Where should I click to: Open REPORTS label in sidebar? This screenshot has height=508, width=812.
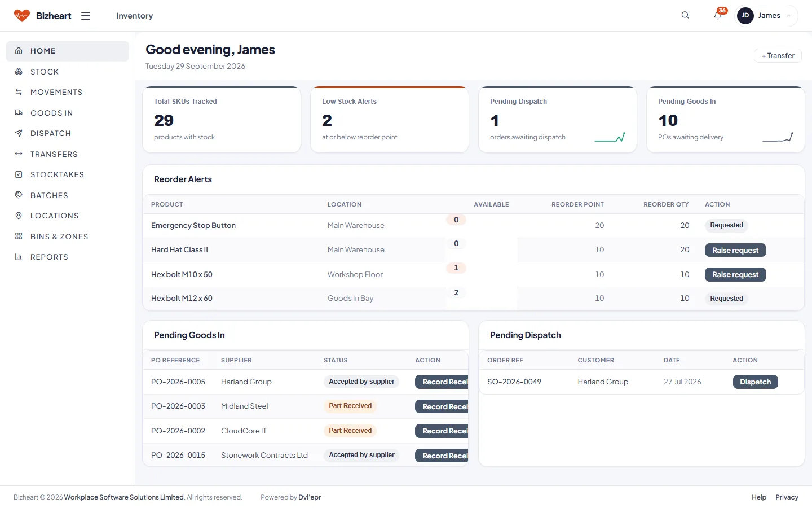(49, 257)
